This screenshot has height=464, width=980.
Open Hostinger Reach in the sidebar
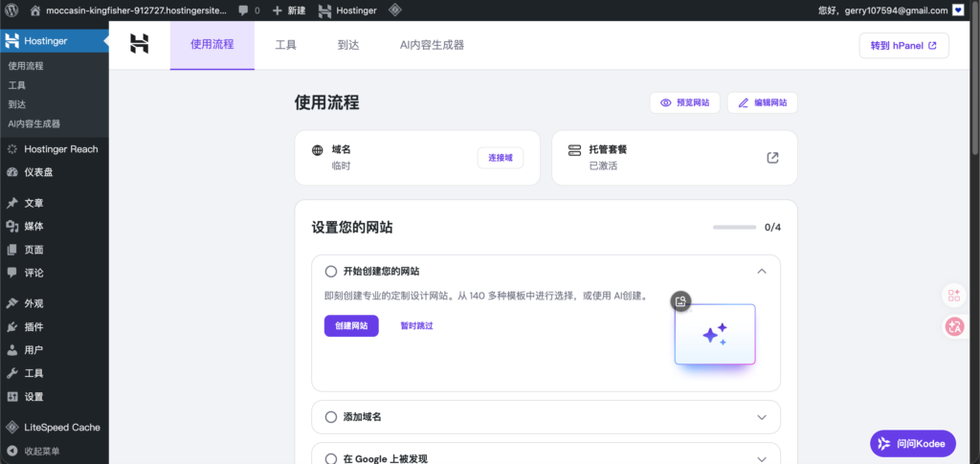pyautogui.click(x=55, y=149)
